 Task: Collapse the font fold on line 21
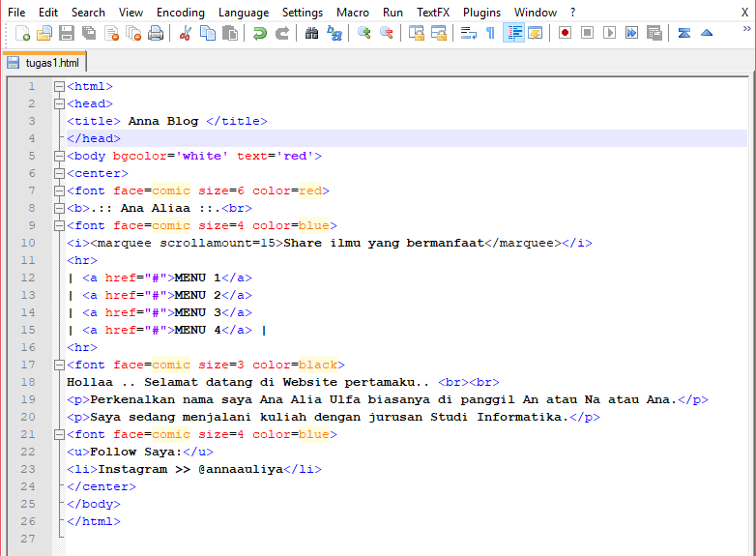[59, 434]
